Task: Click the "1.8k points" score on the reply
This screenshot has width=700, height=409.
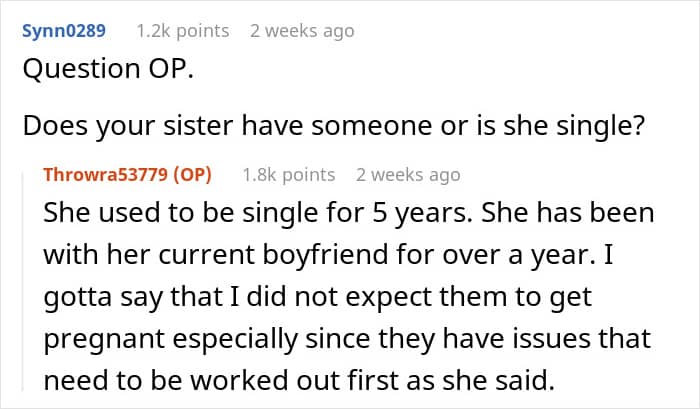Action: pos(288,175)
